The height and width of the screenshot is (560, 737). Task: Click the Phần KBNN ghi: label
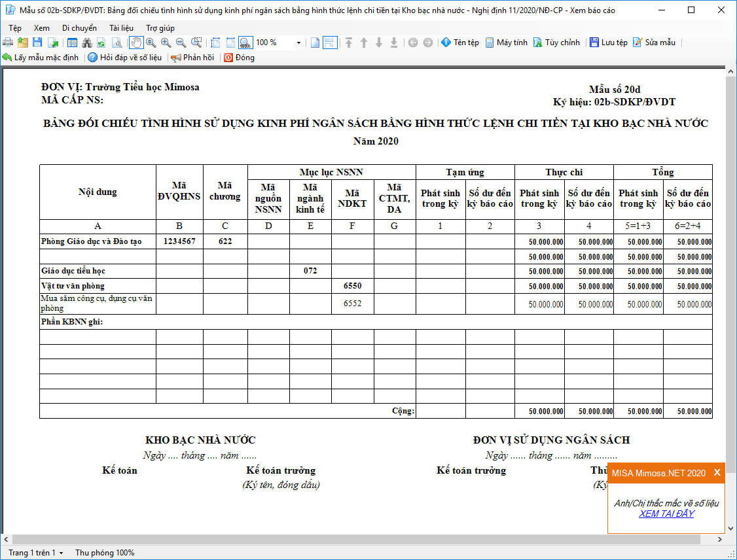72,322
